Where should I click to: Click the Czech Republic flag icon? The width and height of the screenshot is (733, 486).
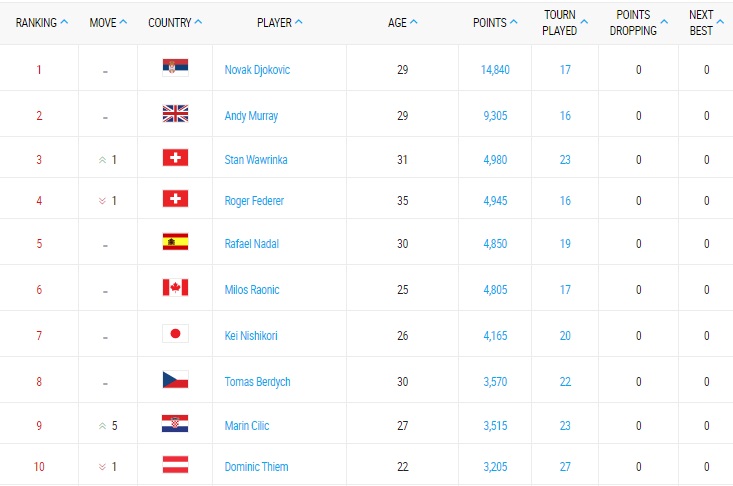[175, 380]
